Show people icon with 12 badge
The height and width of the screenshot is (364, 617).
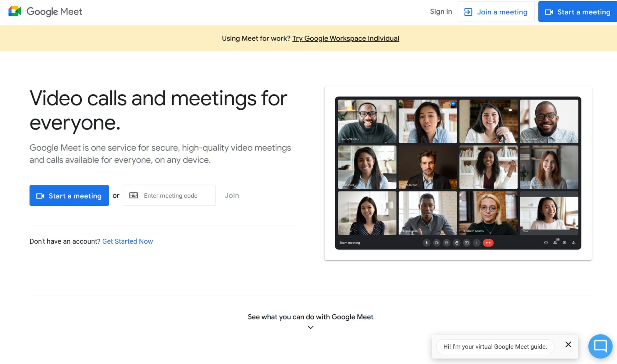pyautogui.click(x=555, y=242)
